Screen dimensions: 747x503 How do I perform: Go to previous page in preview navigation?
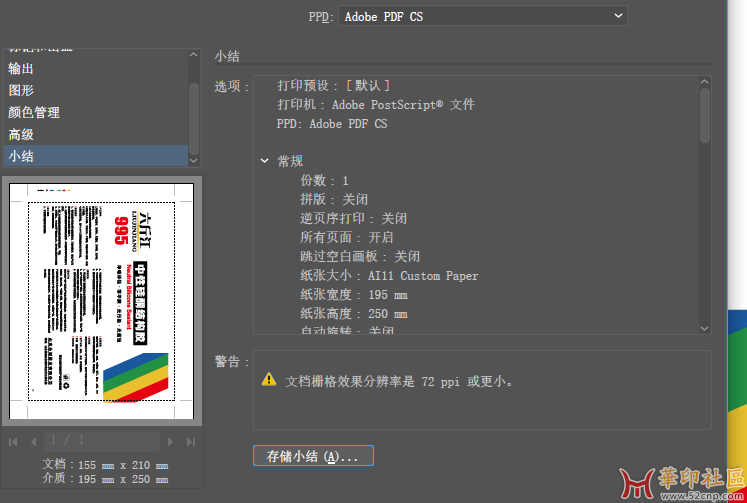pos(33,442)
